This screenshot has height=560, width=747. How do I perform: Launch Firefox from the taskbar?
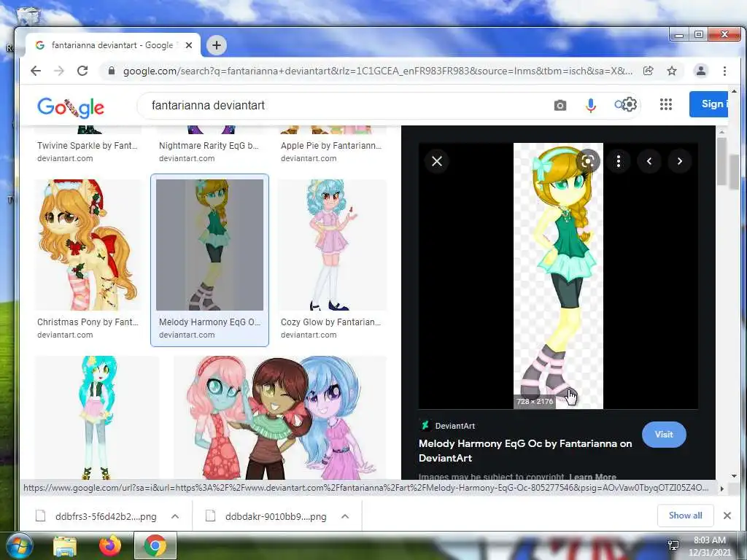(x=110, y=545)
